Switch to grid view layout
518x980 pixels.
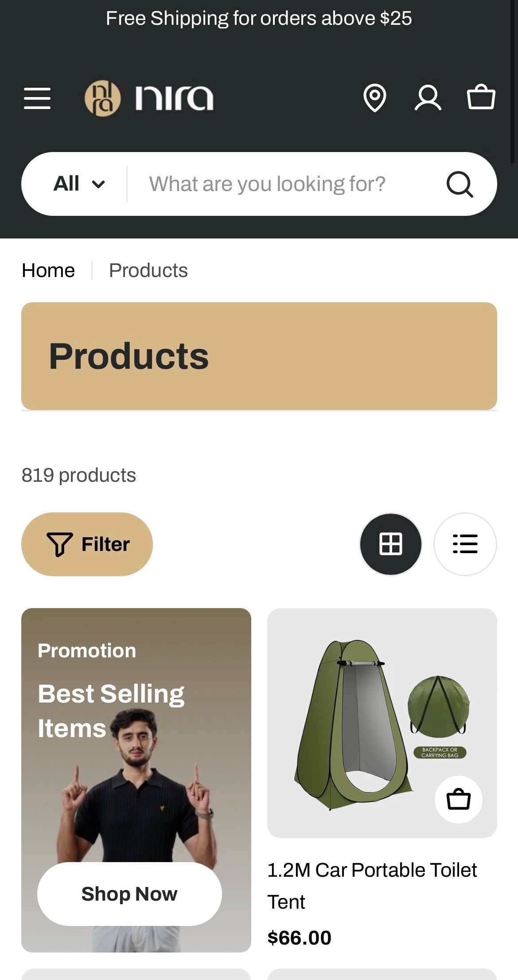390,544
